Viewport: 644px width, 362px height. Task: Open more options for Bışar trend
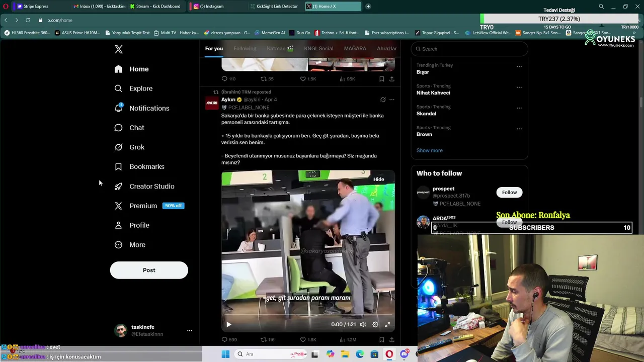click(519, 66)
